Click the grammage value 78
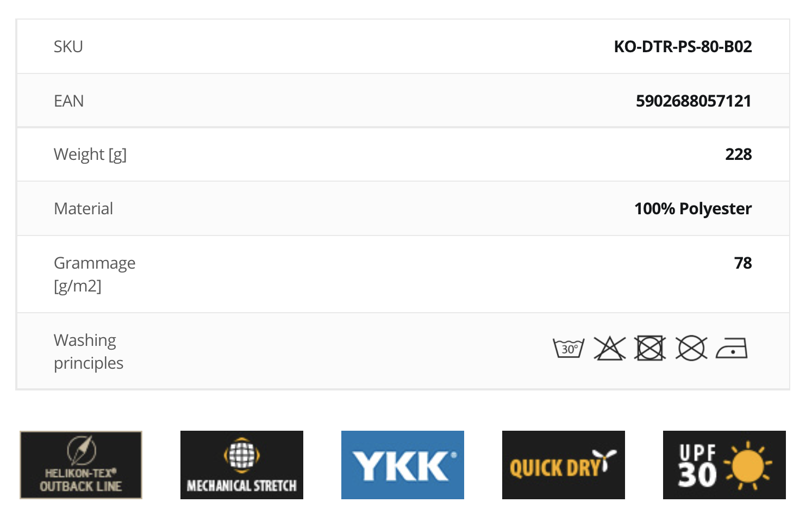Screen dimensions: 812x521 click(743, 263)
